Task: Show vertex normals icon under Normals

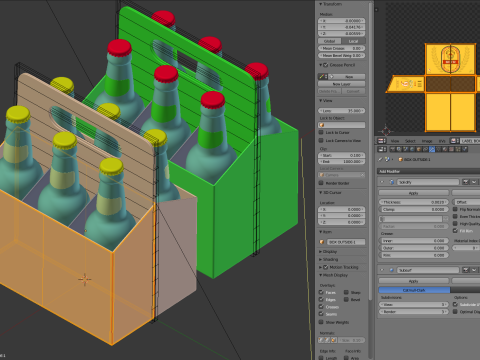Action: 321,340
